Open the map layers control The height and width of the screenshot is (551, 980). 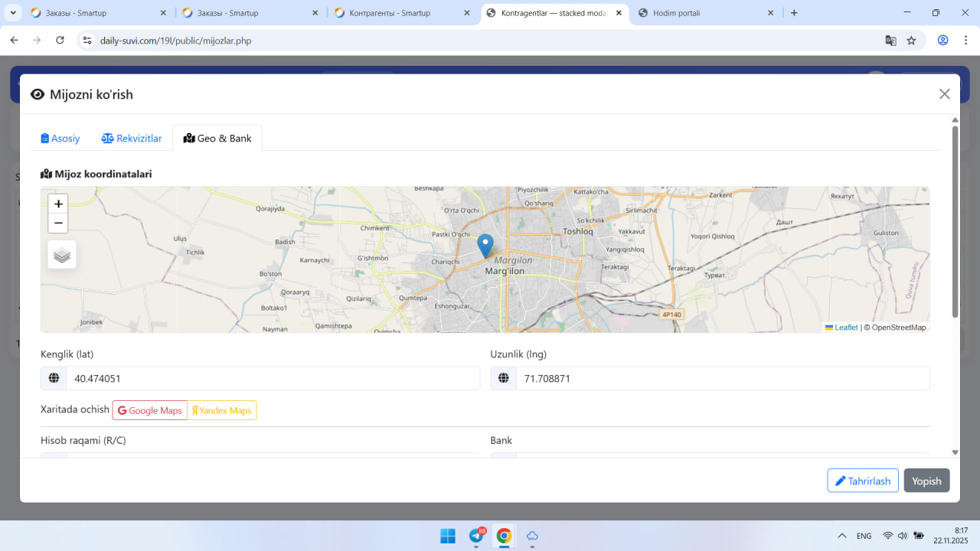pyautogui.click(x=62, y=255)
